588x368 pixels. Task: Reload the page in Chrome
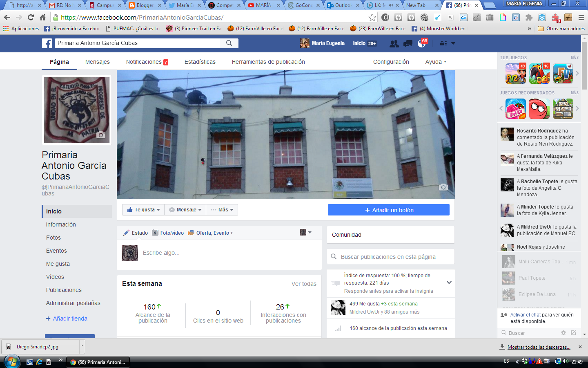[31, 18]
